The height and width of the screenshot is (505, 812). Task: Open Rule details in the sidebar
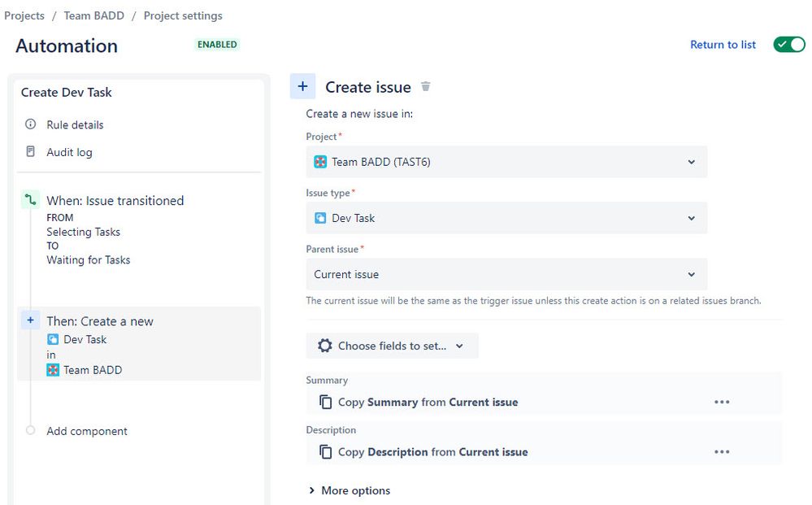[75, 124]
